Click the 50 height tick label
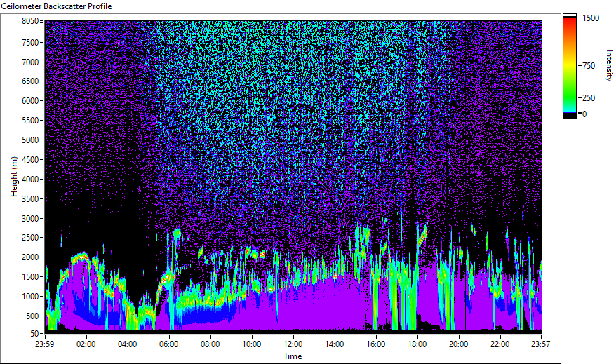Image resolution: width=616 pixels, height=364 pixels. [34, 334]
